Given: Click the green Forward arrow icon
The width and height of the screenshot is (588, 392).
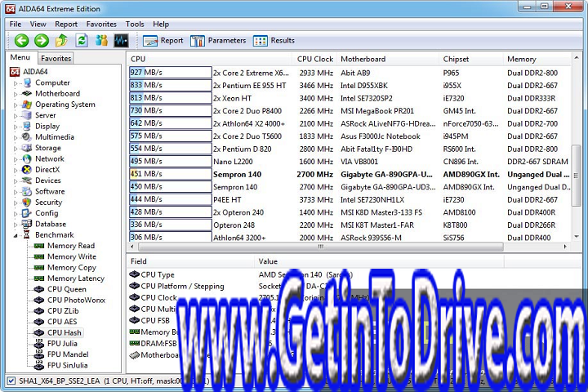Looking at the screenshot, I should 42,41.
